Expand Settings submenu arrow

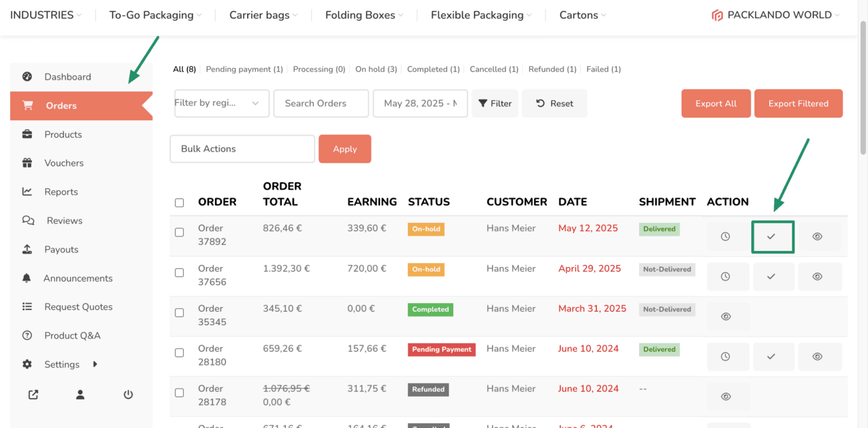[95, 364]
